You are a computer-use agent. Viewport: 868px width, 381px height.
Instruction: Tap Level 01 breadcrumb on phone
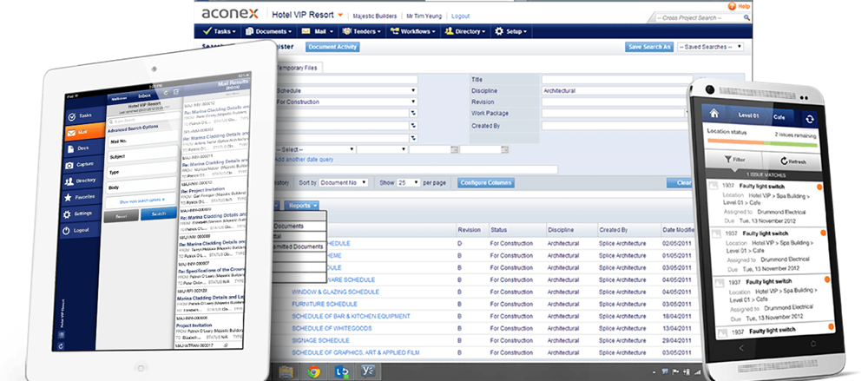(748, 115)
